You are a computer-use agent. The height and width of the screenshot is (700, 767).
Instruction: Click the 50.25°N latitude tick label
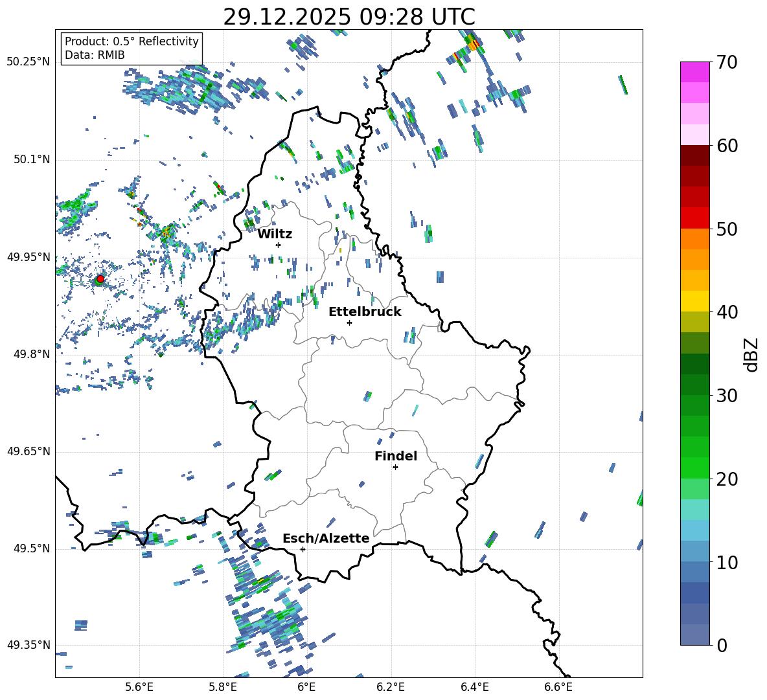pos(28,62)
